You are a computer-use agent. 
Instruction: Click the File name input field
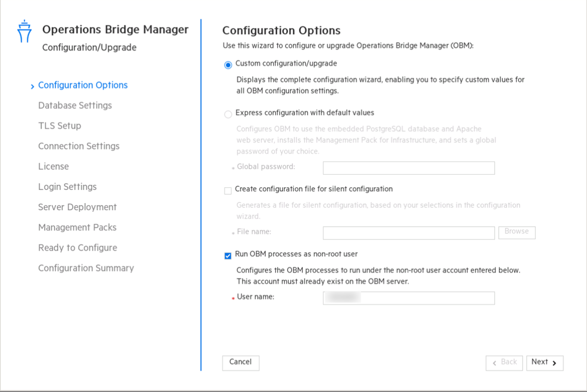coord(409,233)
